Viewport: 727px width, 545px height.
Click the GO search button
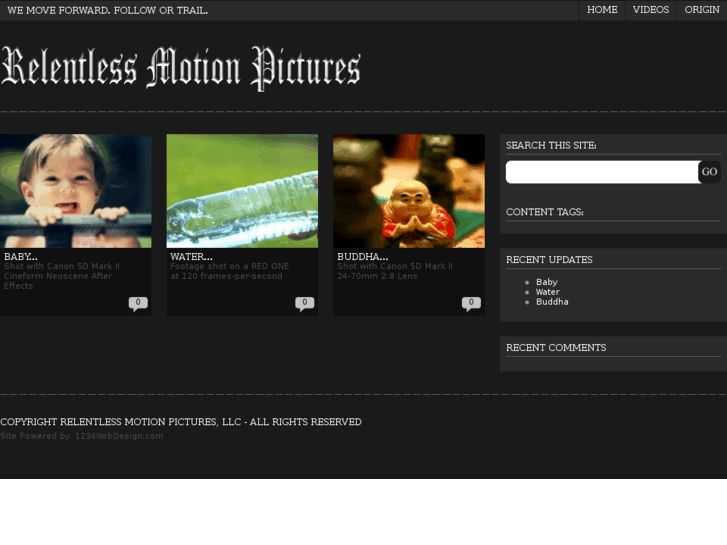[709, 172]
